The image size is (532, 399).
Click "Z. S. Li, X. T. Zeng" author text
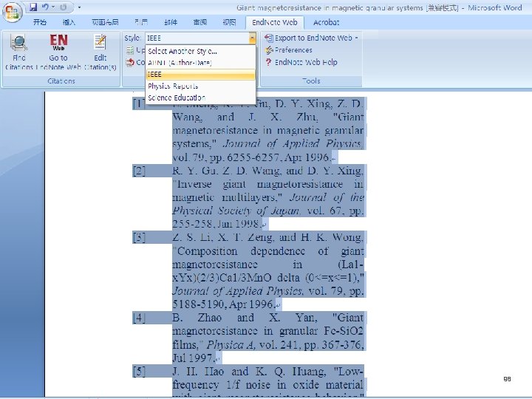coord(222,237)
